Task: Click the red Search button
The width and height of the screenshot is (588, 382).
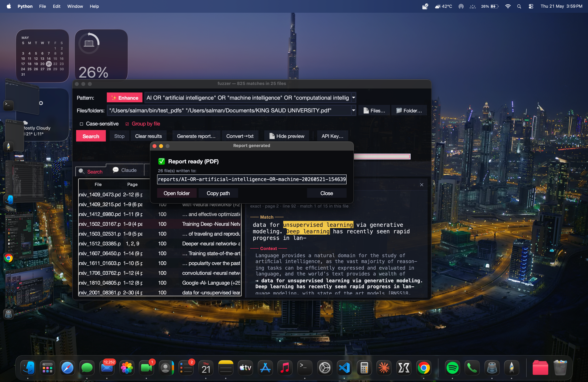Action: point(91,136)
